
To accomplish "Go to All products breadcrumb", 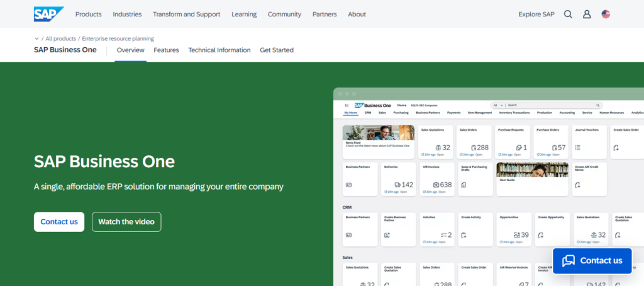I will pos(61,38).
